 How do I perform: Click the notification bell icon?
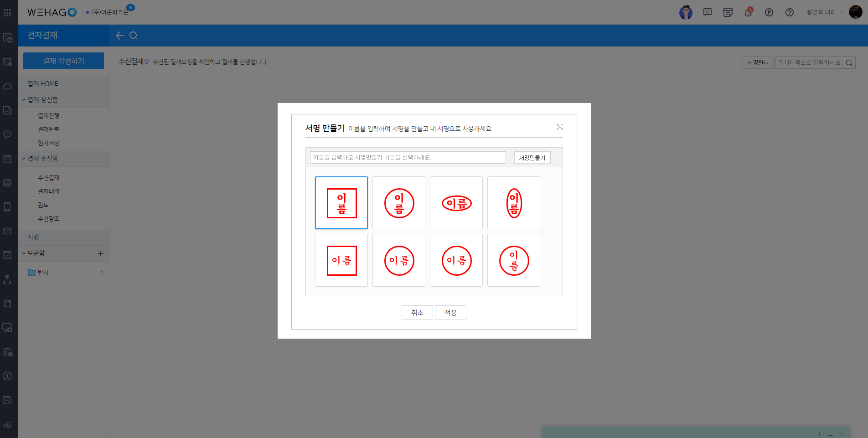coord(748,12)
